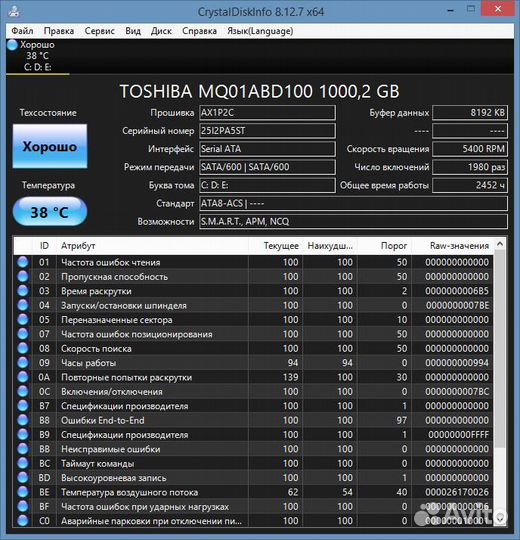
Task: Open the Справка menu
Action: pos(199,31)
